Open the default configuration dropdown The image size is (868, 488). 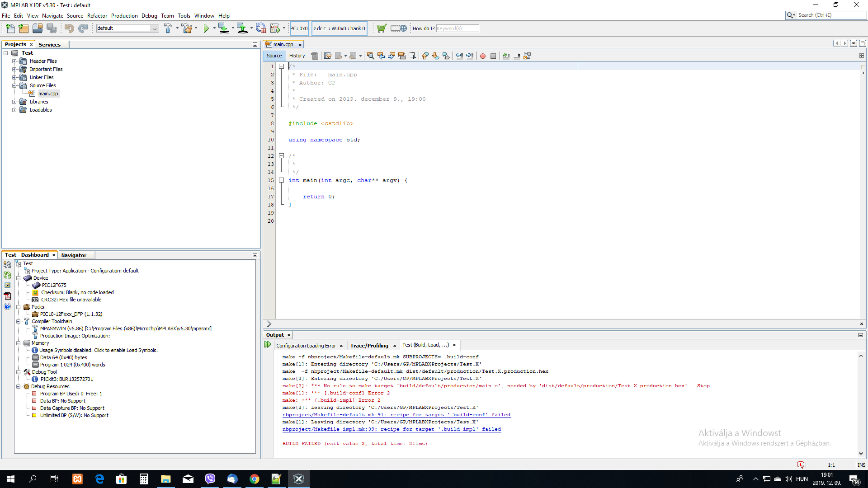pyautogui.click(x=154, y=28)
